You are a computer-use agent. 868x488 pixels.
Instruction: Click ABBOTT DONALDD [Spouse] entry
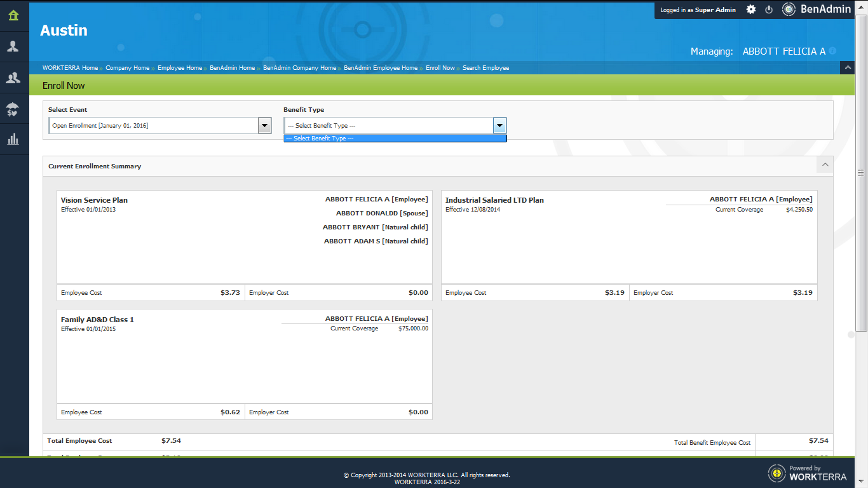[x=382, y=213]
